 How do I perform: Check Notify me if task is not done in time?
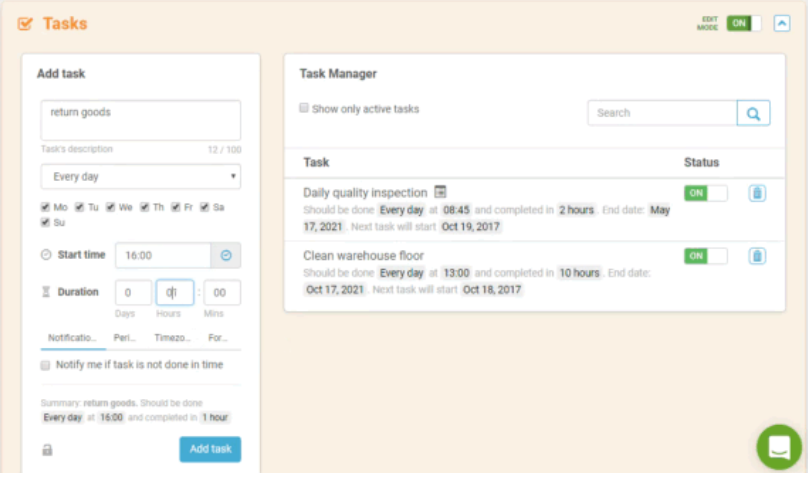click(45, 365)
